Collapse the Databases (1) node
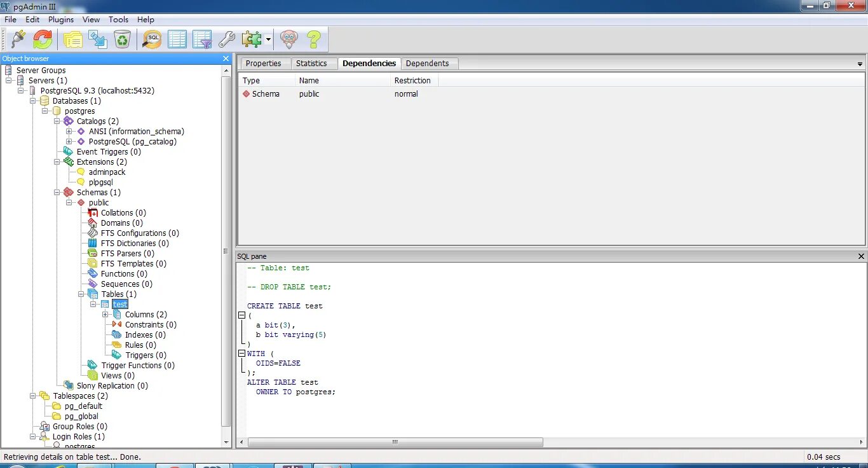 point(34,101)
